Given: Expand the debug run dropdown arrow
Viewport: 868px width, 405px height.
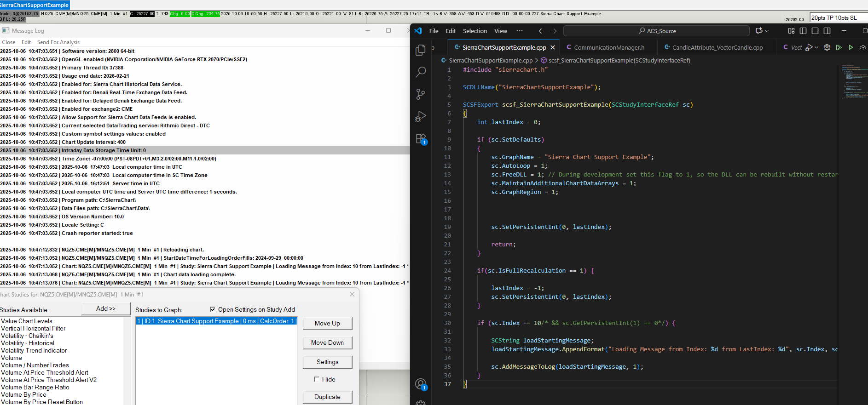Looking at the screenshot, I should click(x=816, y=47).
